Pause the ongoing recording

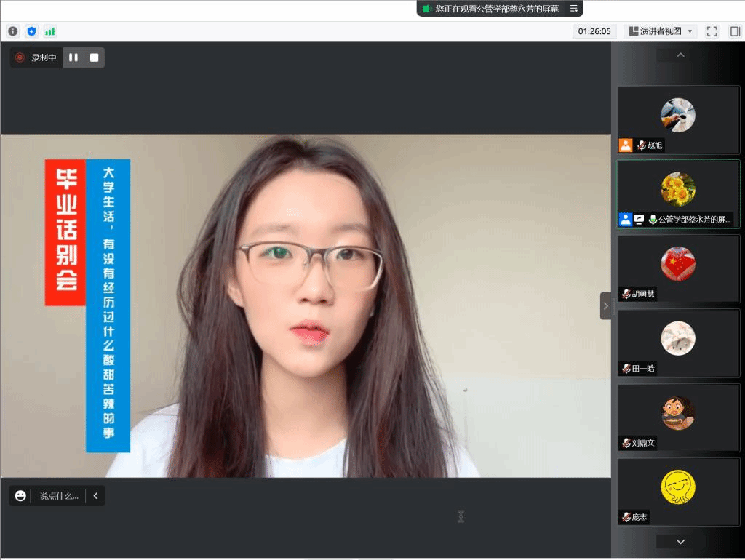73,57
